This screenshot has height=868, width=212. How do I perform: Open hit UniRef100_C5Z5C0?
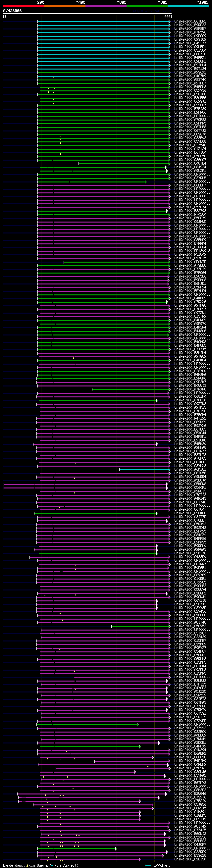pos(190,51)
